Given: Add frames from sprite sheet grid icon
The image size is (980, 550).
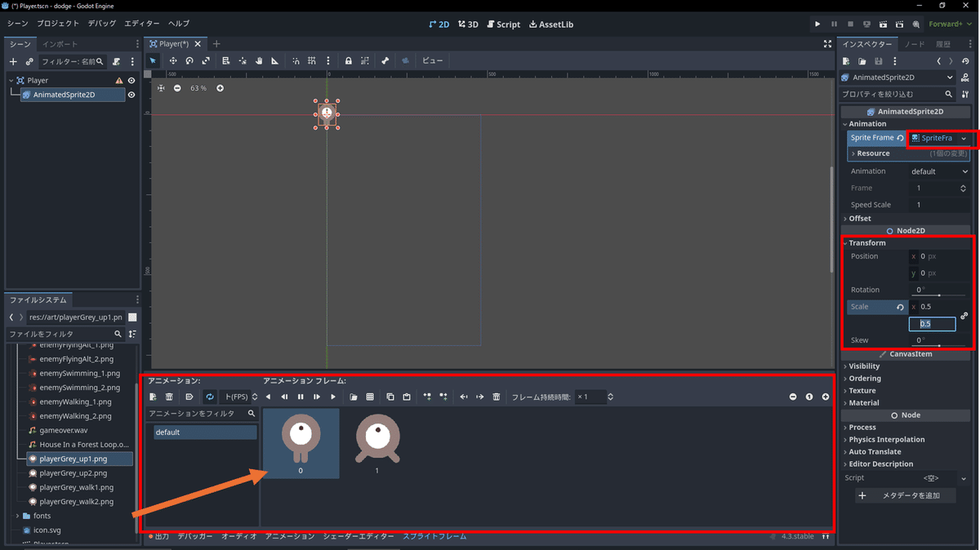Looking at the screenshot, I should coord(370,397).
